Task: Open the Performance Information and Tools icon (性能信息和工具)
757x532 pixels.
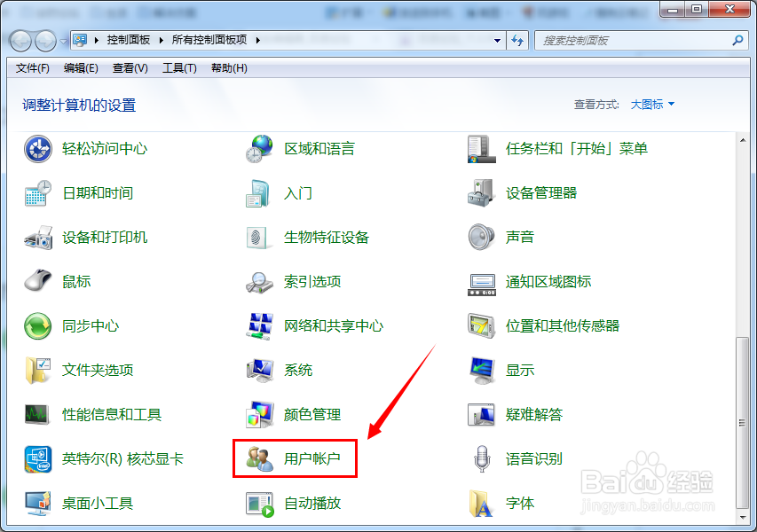Action: tap(37, 414)
